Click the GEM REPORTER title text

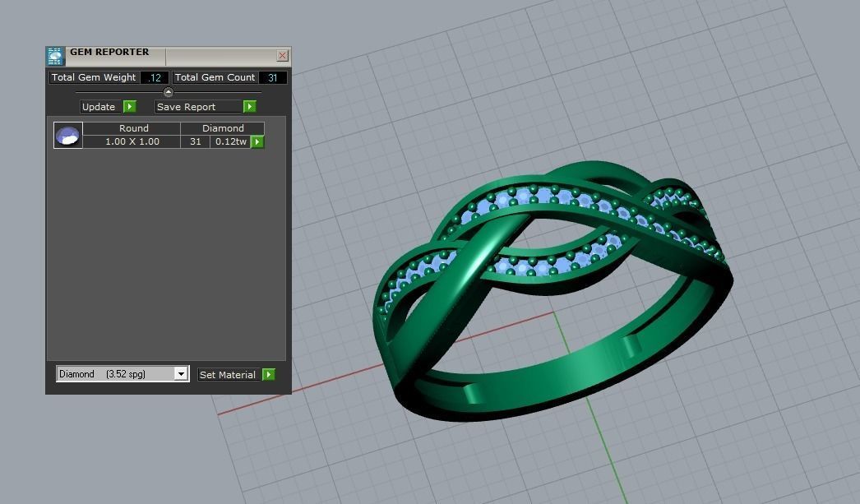tap(109, 52)
